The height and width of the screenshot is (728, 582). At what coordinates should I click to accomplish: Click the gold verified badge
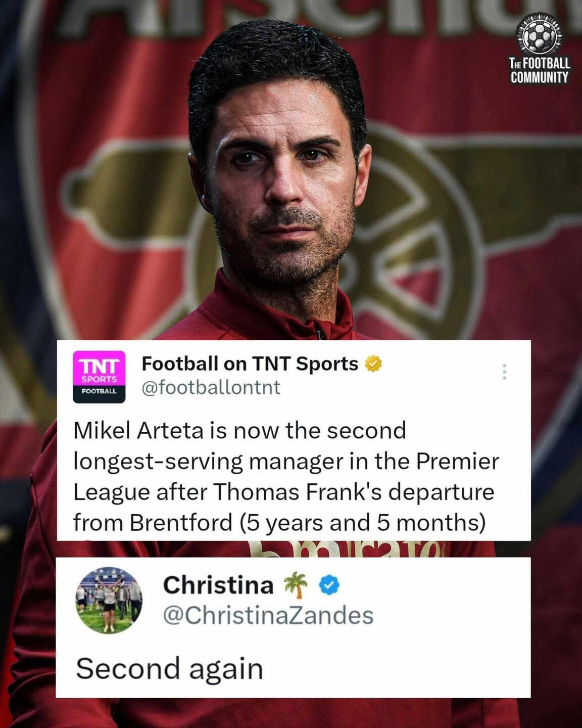click(x=373, y=363)
